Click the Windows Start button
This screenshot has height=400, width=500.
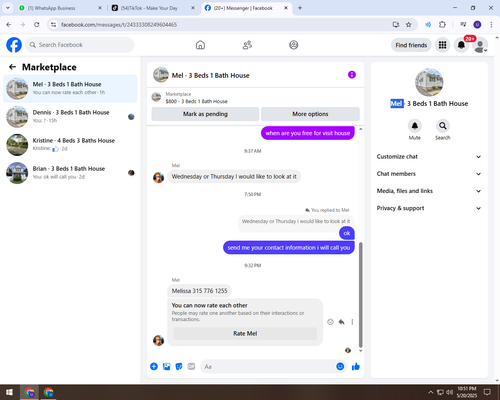click(x=9, y=392)
